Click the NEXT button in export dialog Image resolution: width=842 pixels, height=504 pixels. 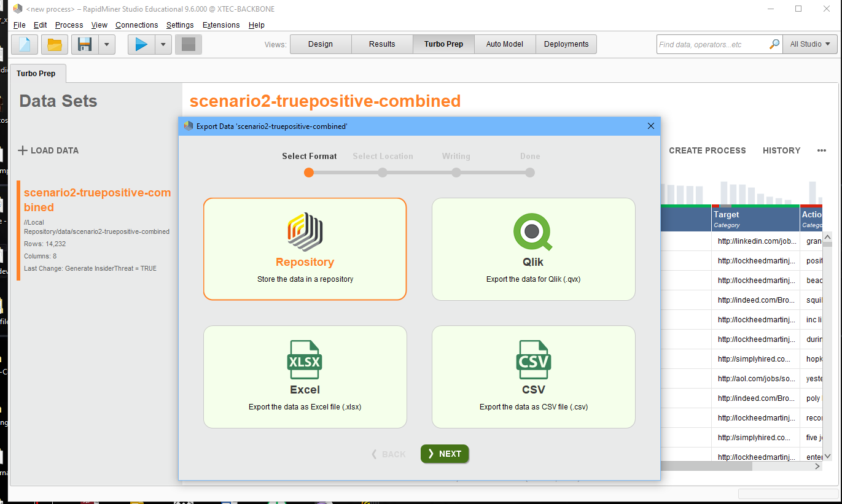[445, 454]
